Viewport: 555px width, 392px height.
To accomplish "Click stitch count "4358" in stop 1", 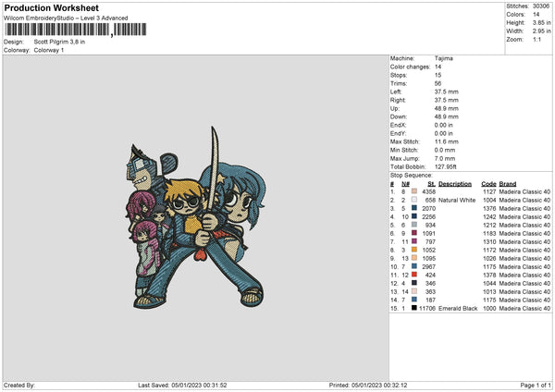I will 428,191.
